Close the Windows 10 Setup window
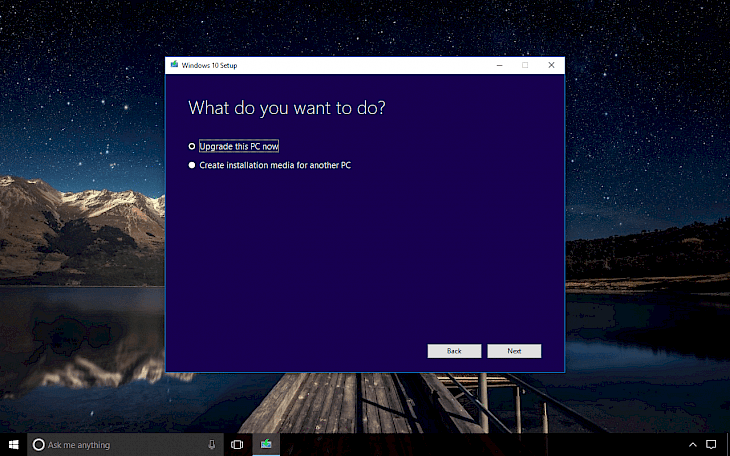This screenshot has width=730, height=456. click(551, 65)
